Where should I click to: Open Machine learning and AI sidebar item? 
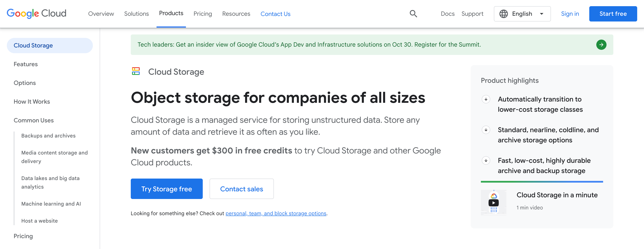point(51,204)
